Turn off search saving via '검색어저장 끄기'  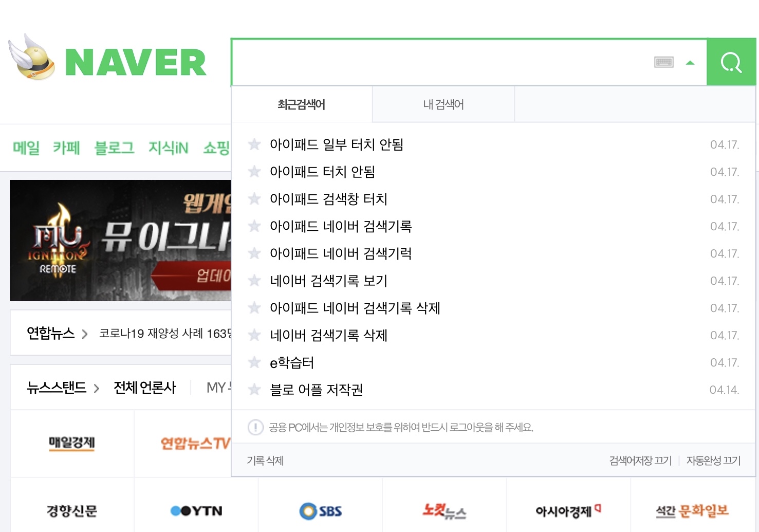pyautogui.click(x=640, y=461)
